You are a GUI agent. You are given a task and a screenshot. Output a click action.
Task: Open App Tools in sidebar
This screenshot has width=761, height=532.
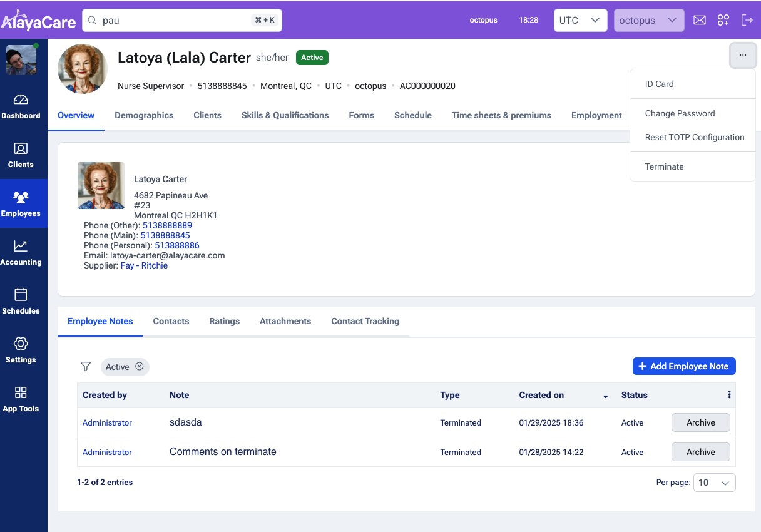pyautogui.click(x=21, y=399)
